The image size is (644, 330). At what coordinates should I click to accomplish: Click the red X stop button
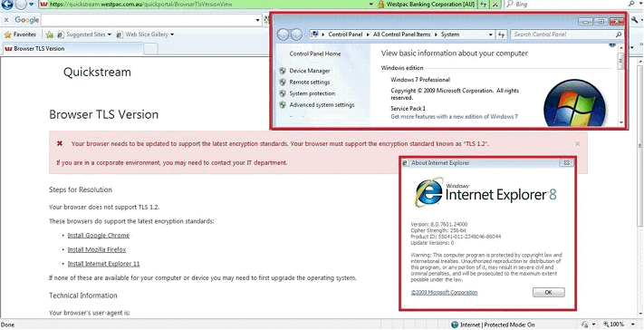pyautogui.click(x=495, y=5)
